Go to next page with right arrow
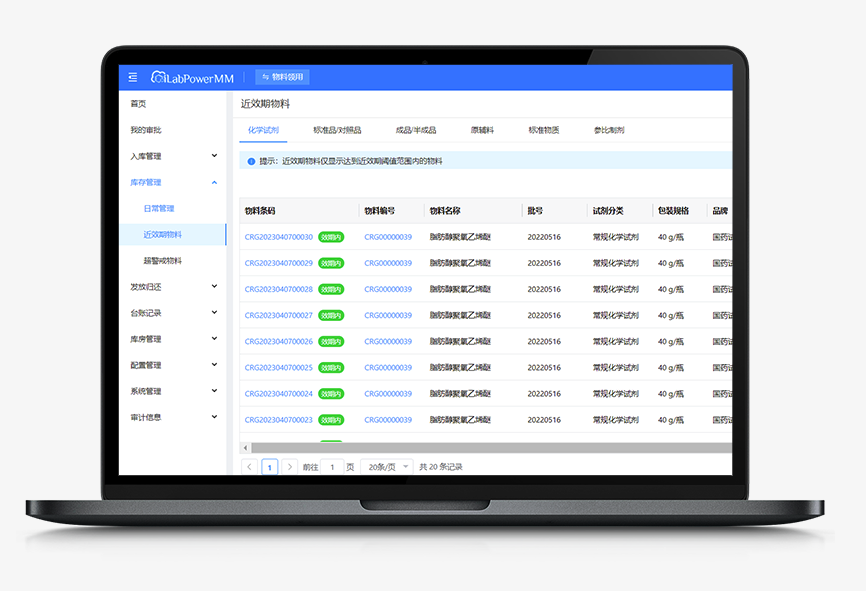The height and width of the screenshot is (591, 866). click(290, 467)
